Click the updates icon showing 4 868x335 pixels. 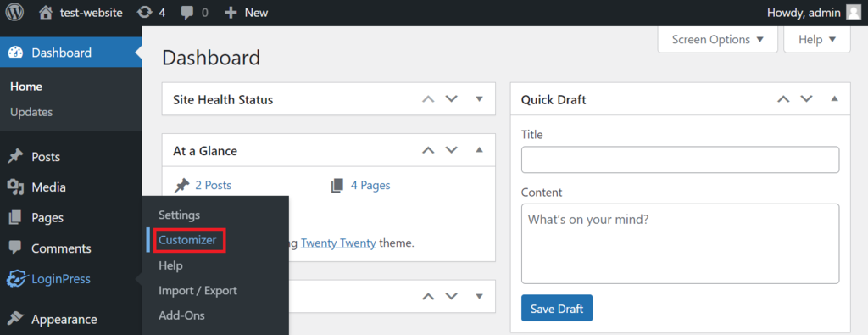[x=151, y=12]
